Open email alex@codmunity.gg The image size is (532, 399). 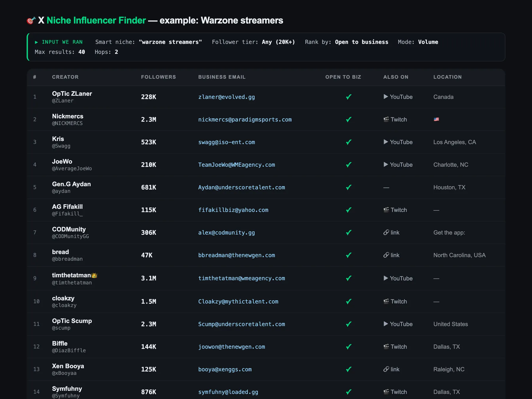pyautogui.click(x=226, y=233)
